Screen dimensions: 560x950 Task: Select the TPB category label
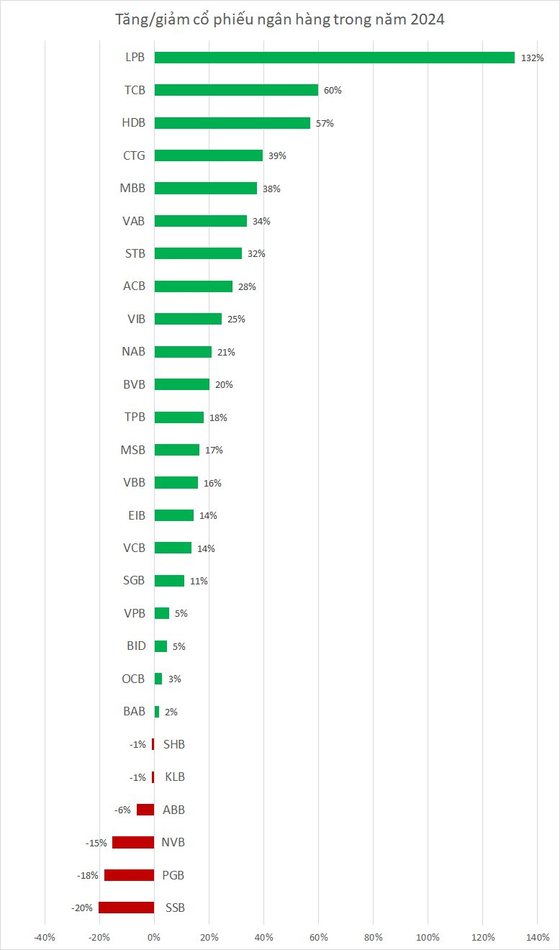coord(134,417)
